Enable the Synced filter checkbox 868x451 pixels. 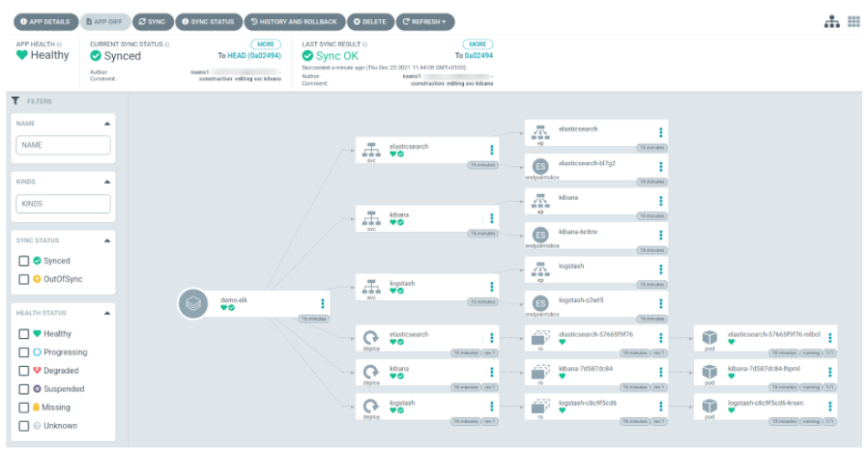(x=24, y=261)
